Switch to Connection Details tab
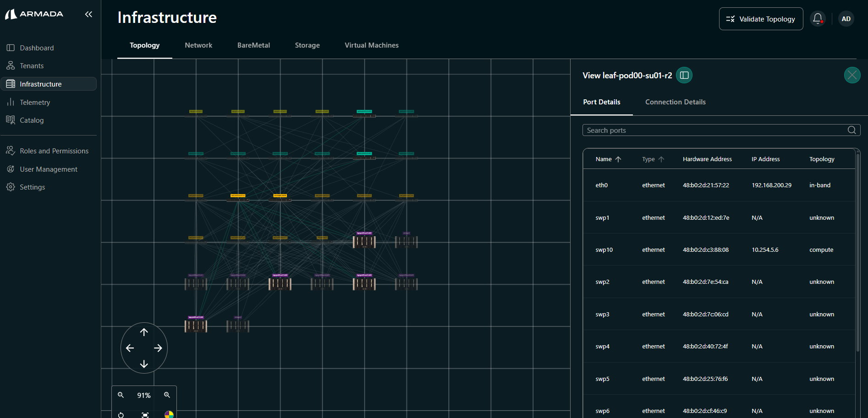This screenshot has width=868, height=418. 675,102
